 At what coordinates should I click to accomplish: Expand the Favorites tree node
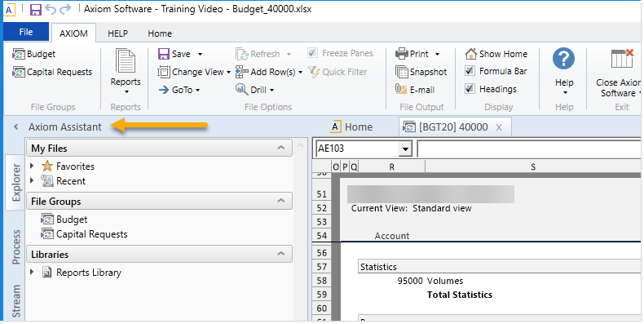click(x=32, y=166)
